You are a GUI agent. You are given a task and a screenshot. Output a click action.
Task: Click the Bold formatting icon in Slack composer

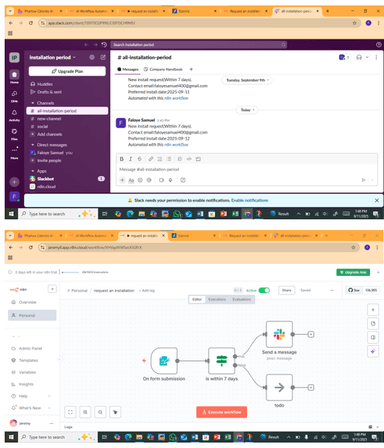tap(122, 159)
